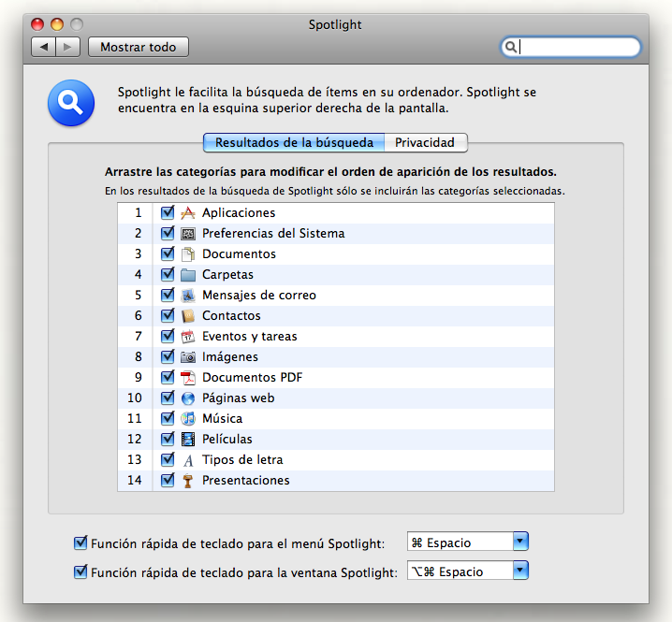672x622 pixels.
Task: Select the Música row label
Action: [x=223, y=418]
